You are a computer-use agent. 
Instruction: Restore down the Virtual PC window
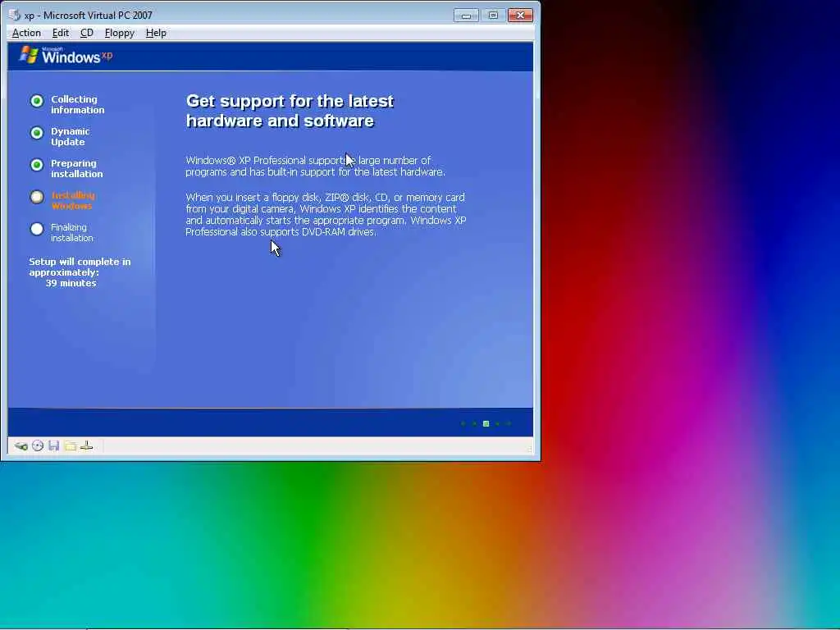(x=493, y=16)
